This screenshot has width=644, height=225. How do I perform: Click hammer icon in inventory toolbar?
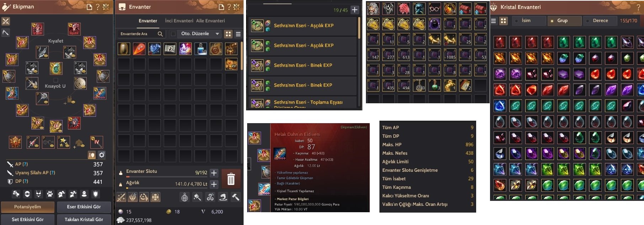pos(235,197)
